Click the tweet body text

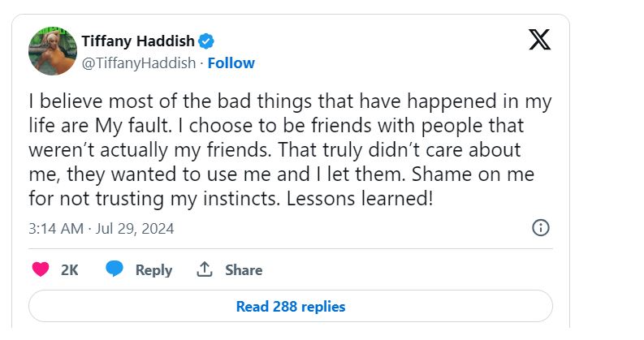[290, 150]
